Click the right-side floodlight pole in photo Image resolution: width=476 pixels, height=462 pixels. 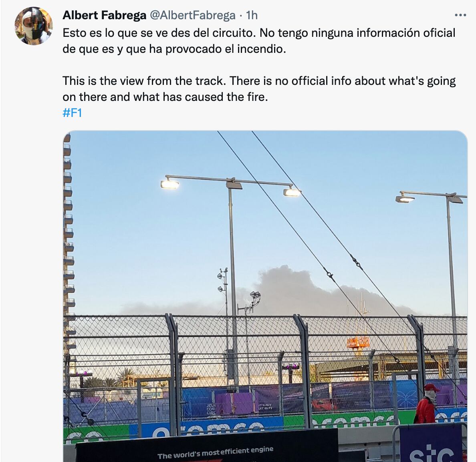coord(452,273)
